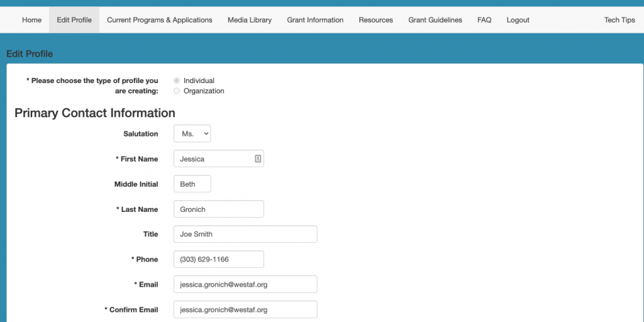Click the Phone field label
Image resolution: width=644 pixels, height=322 pixels.
(x=144, y=259)
